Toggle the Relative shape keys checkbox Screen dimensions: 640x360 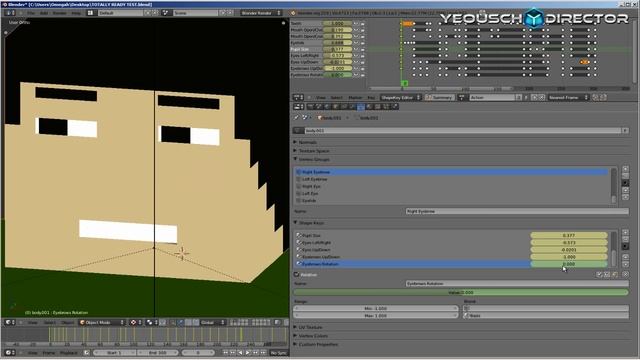click(x=297, y=275)
